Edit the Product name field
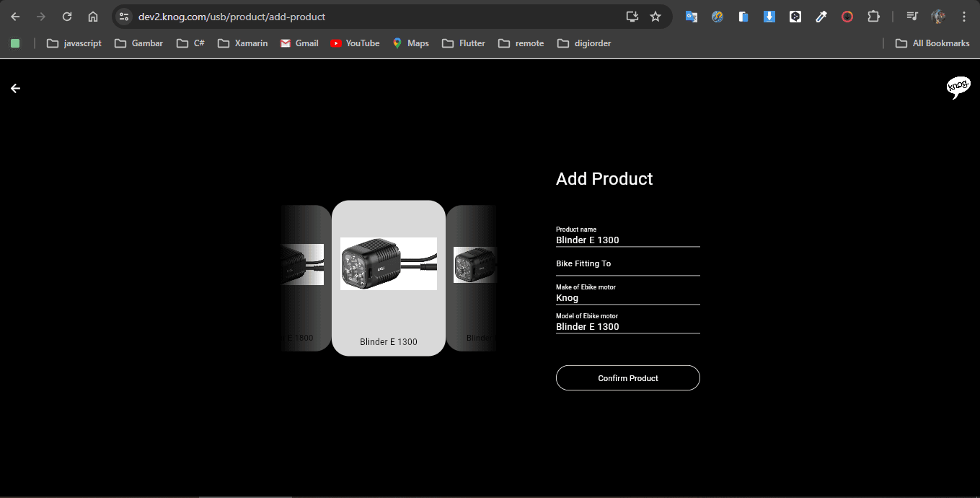 (628, 236)
